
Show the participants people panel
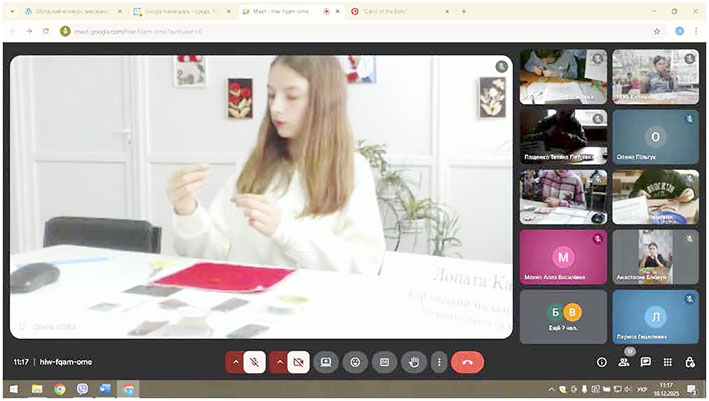(x=624, y=362)
